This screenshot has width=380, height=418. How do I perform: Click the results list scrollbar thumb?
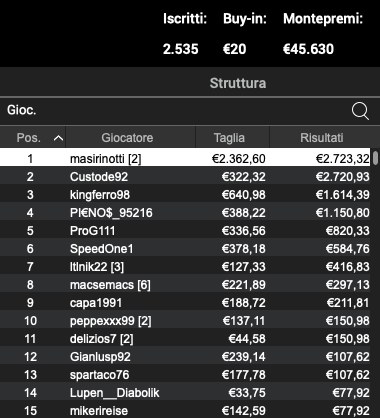point(376,158)
